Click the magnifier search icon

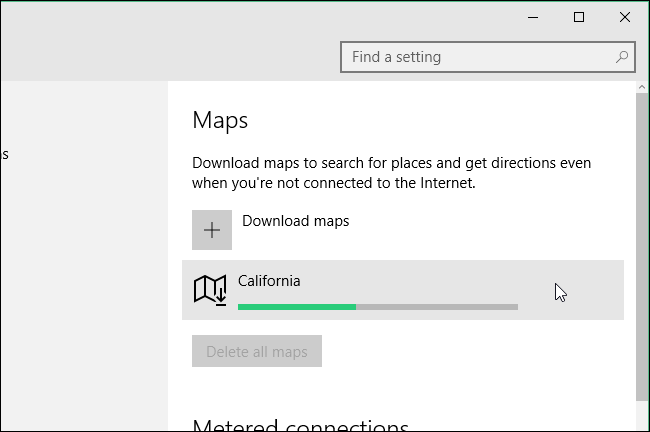click(622, 57)
